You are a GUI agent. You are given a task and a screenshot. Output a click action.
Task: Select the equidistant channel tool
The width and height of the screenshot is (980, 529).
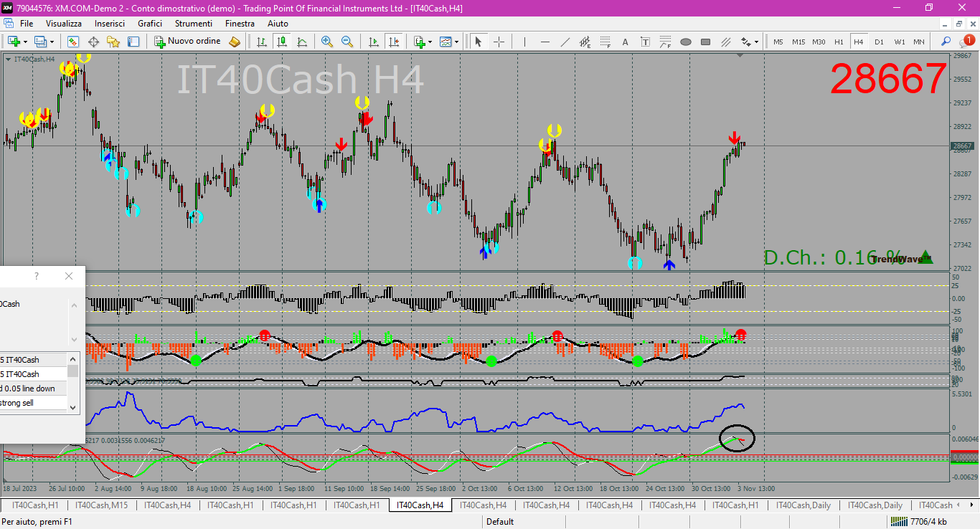pos(585,42)
